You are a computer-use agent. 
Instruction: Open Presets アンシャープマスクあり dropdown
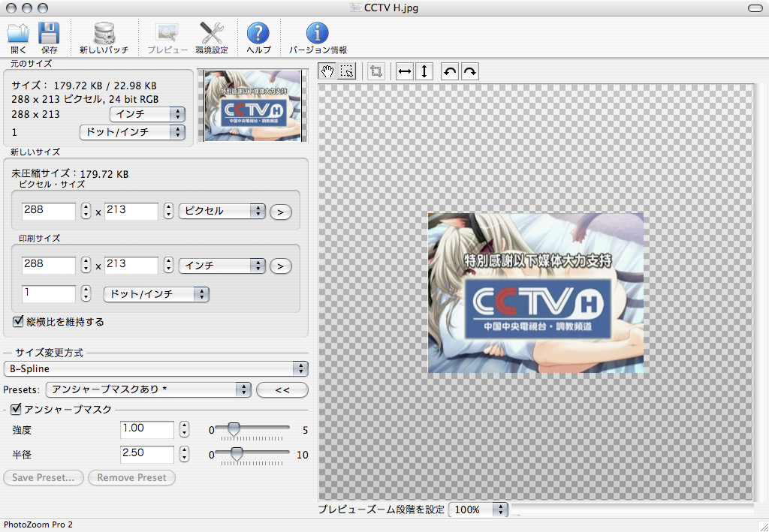(148, 389)
